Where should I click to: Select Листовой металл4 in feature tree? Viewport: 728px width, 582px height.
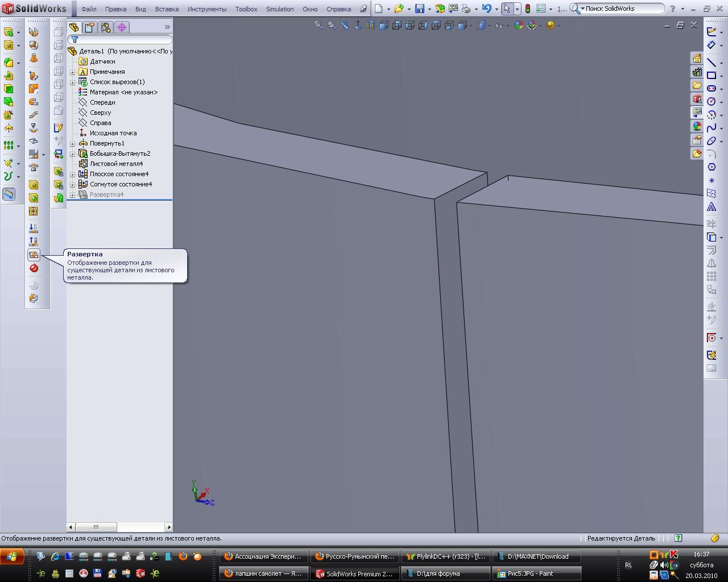116,164
